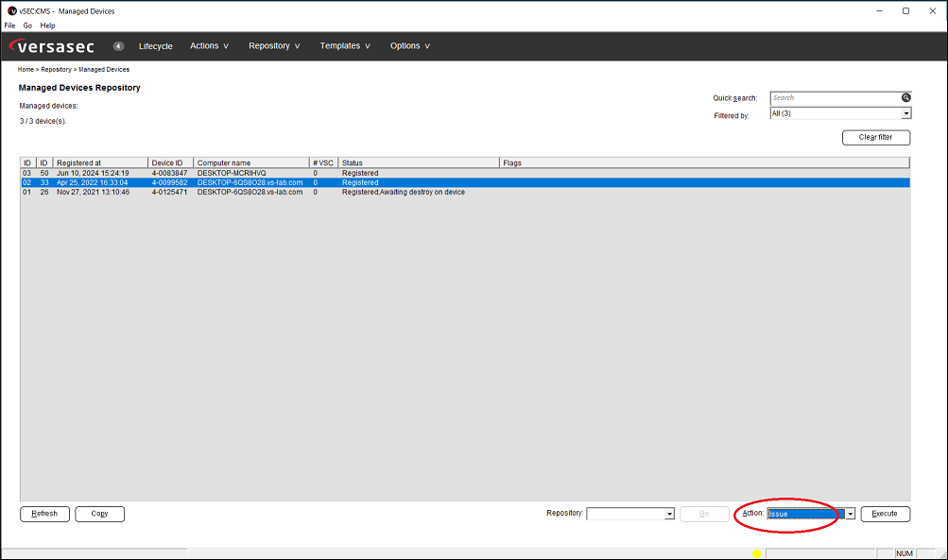
Task: Close the vSEC:CMS window
Action: coord(933,11)
